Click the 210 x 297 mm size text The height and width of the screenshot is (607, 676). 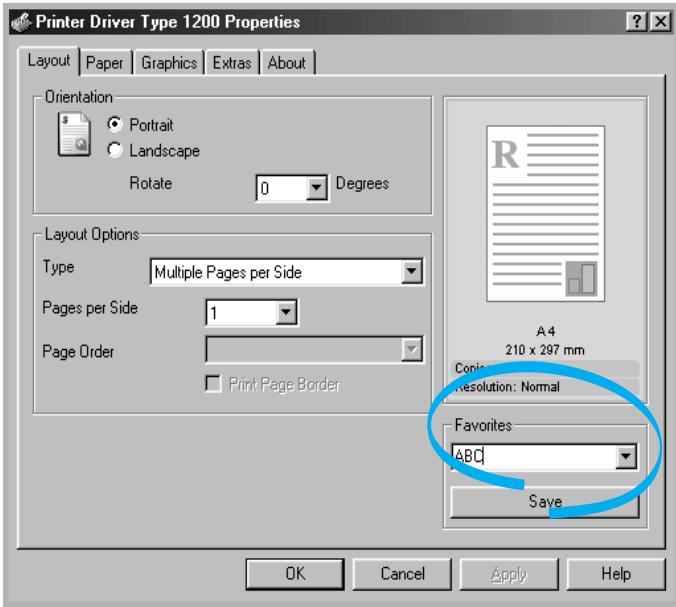[545, 350]
